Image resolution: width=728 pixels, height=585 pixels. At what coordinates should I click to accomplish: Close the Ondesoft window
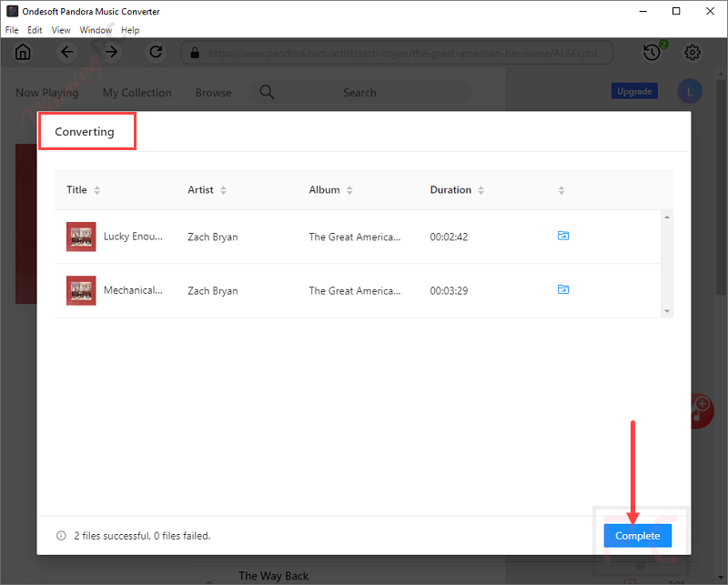710,11
